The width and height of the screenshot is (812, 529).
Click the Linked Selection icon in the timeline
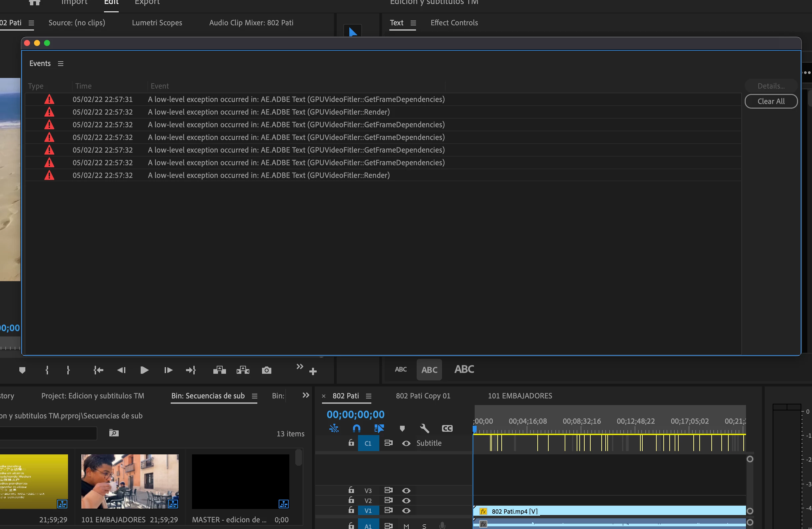coord(379,428)
